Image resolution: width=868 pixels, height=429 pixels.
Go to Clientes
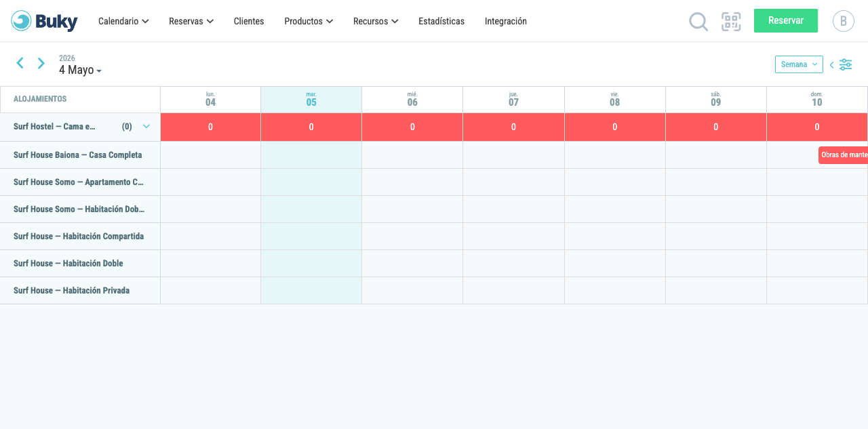(249, 21)
